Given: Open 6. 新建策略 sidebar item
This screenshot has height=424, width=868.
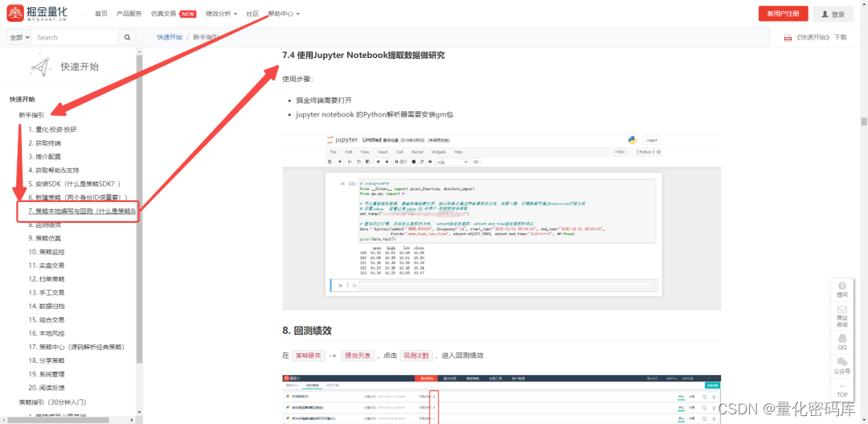Looking at the screenshot, I should pyautogui.click(x=79, y=197).
